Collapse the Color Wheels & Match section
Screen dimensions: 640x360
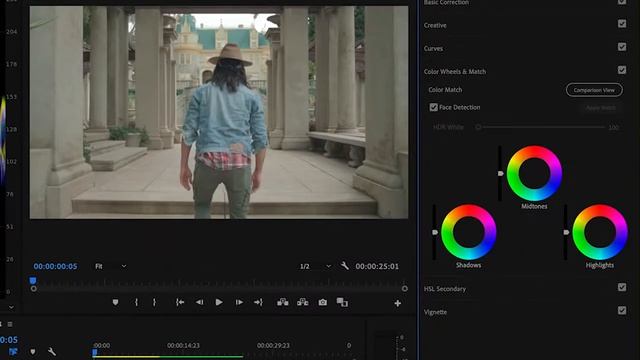[455, 71]
